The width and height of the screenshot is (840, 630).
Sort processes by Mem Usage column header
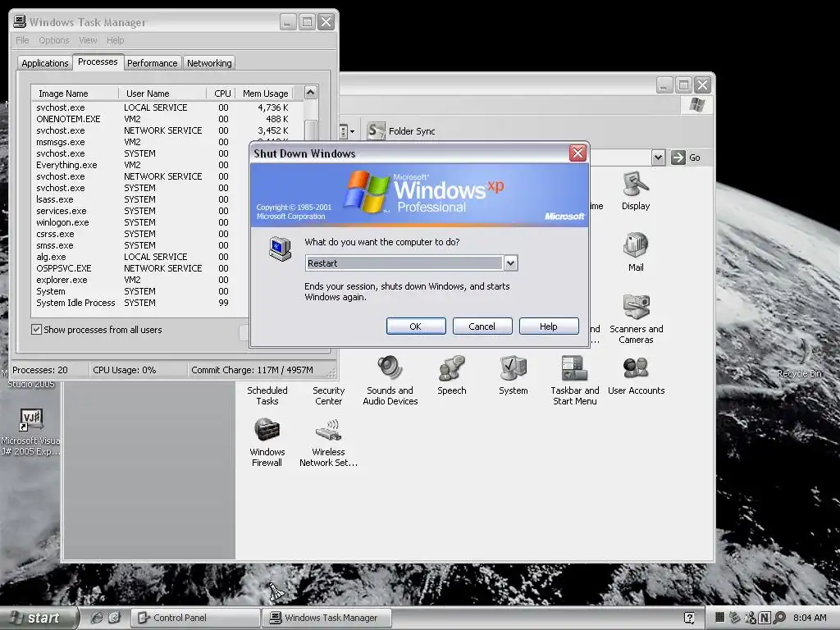point(265,94)
